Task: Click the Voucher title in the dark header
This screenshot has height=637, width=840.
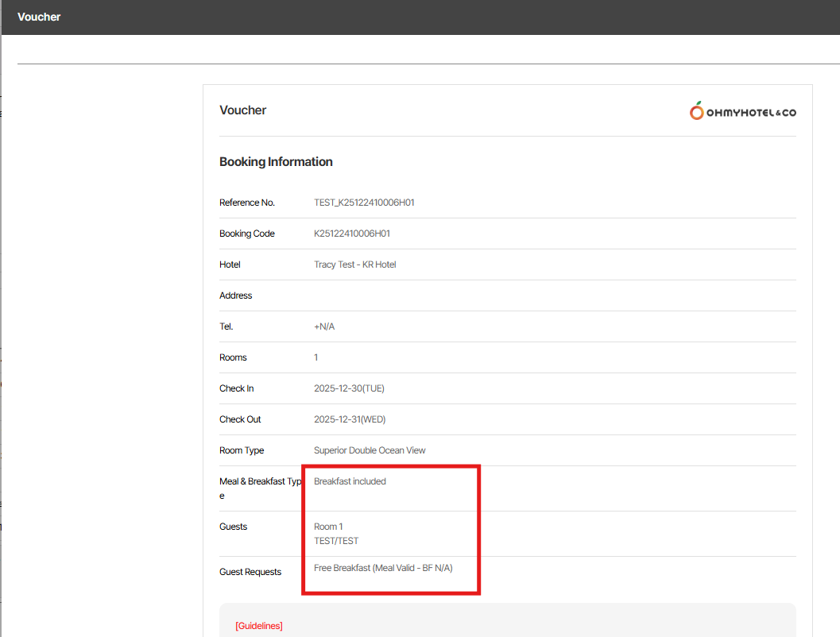Action: pyautogui.click(x=39, y=17)
